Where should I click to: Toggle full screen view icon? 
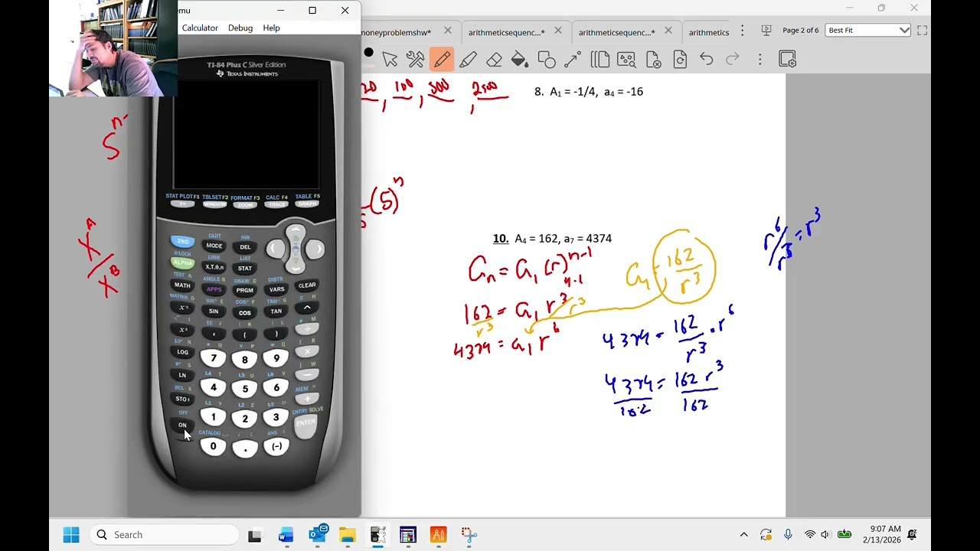click(x=922, y=30)
